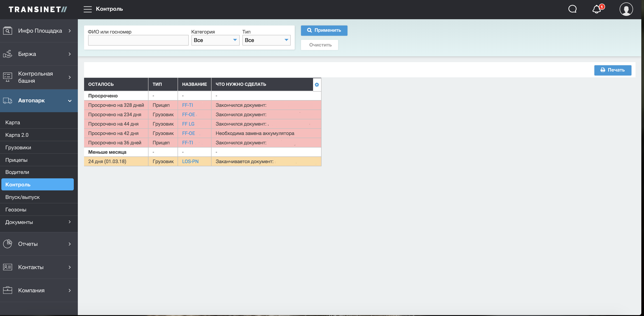
Task: Click the hamburger menu icon
Action: point(87,9)
